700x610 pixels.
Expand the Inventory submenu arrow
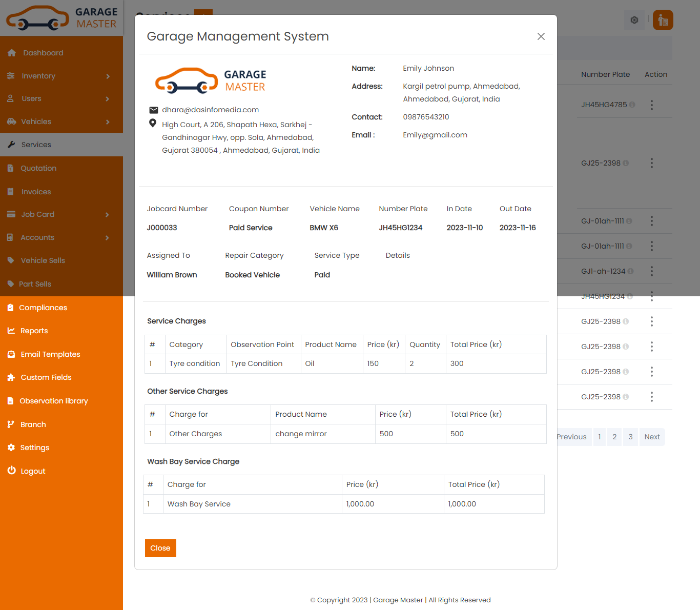108,76
